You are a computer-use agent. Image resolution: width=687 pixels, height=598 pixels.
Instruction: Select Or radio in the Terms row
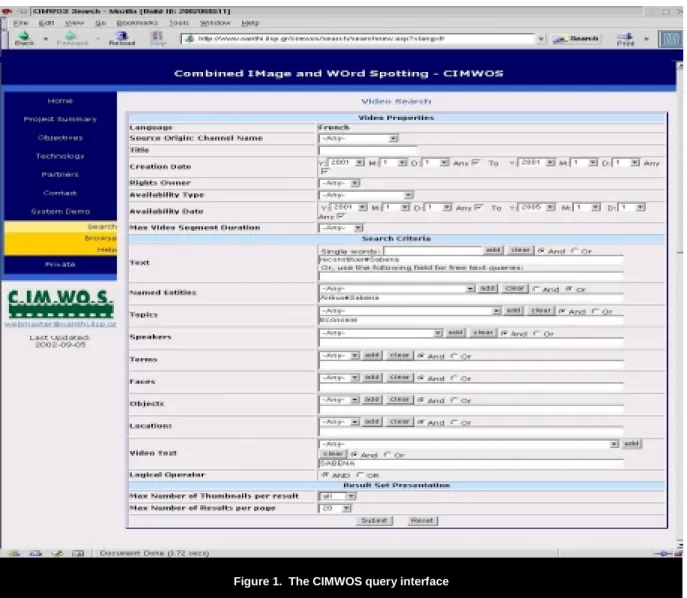click(454, 356)
